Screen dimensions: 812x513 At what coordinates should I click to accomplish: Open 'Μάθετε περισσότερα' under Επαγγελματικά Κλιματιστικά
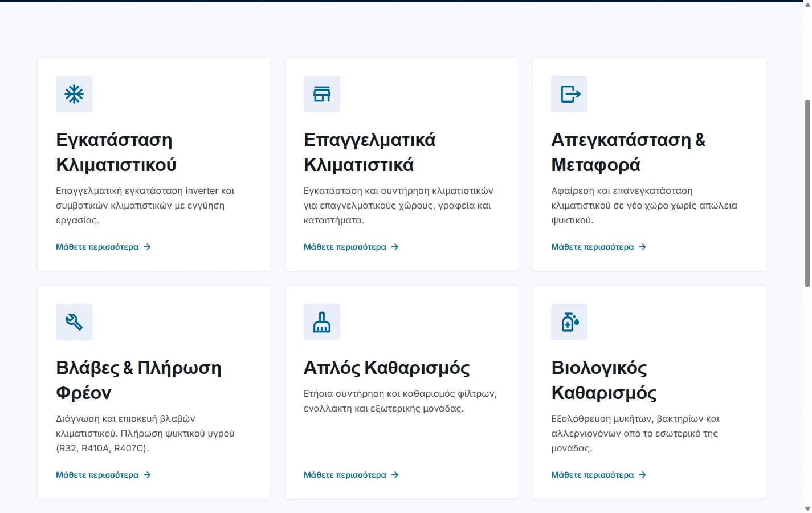pos(351,247)
